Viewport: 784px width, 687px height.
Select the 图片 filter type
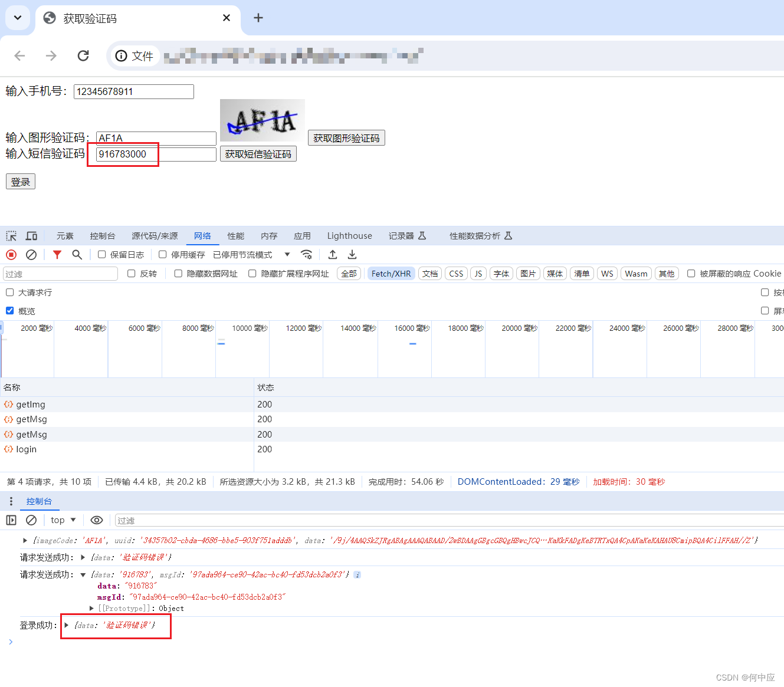click(528, 274)
